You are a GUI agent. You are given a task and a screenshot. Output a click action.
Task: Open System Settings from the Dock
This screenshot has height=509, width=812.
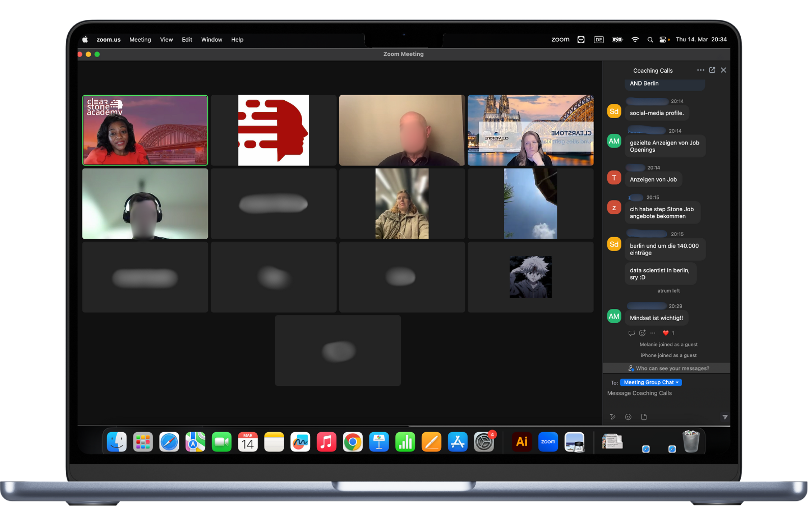[484, 442]
